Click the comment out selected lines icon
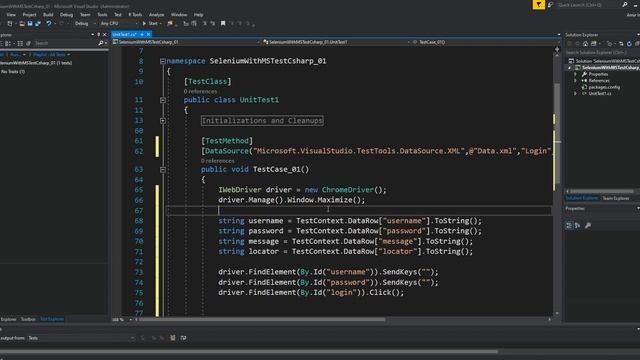 (204, 24)
